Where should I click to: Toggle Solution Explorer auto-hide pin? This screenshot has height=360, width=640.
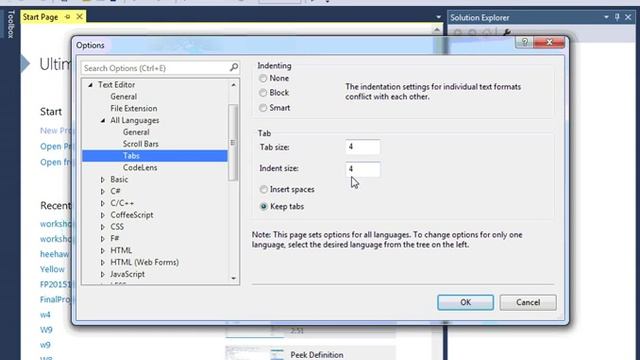point(617,17)
